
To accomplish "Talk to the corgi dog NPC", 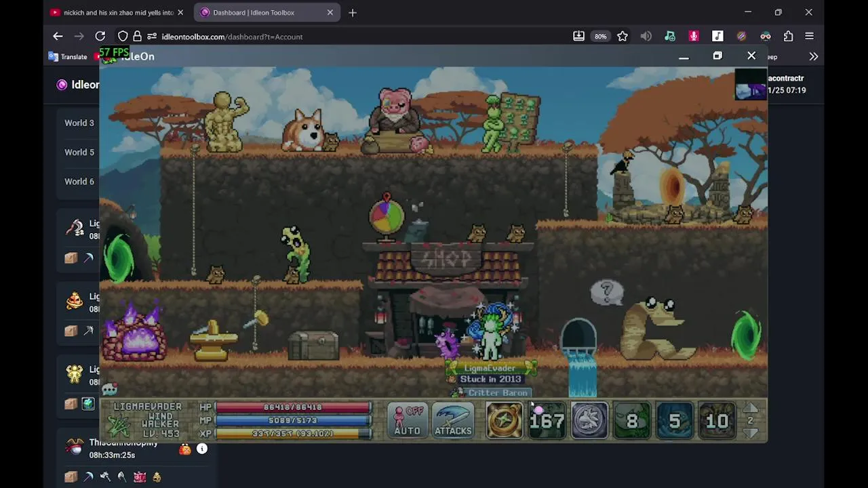I will 303,130.
